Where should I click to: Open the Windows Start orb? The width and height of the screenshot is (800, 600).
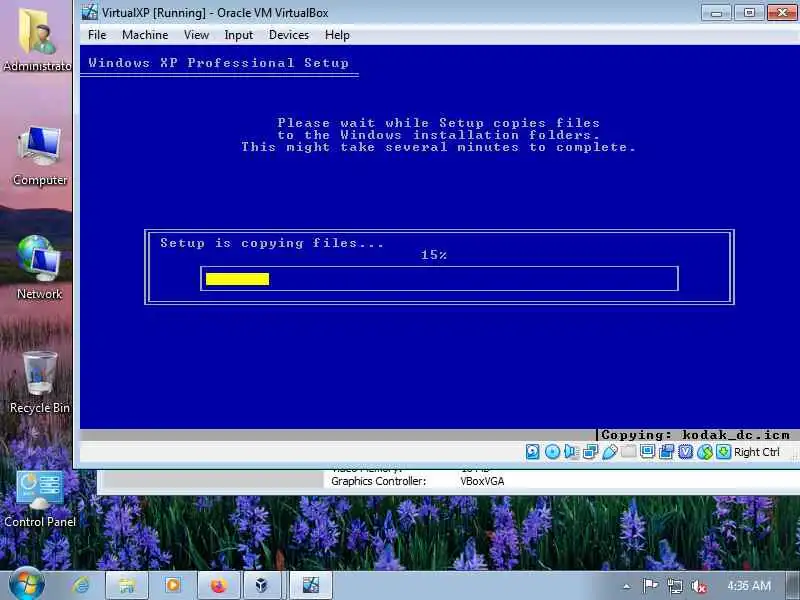pos(26,584)
